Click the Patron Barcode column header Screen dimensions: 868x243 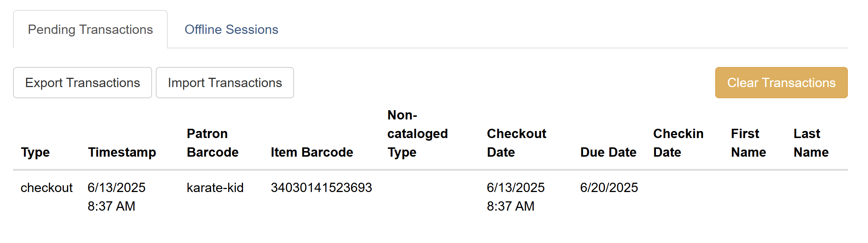213,143
